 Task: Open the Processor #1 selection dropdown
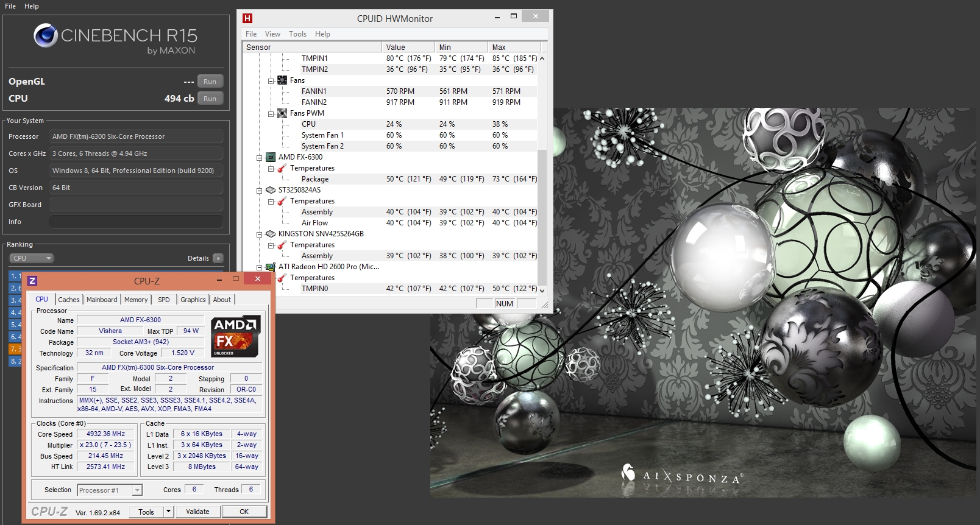coord(137,490)
